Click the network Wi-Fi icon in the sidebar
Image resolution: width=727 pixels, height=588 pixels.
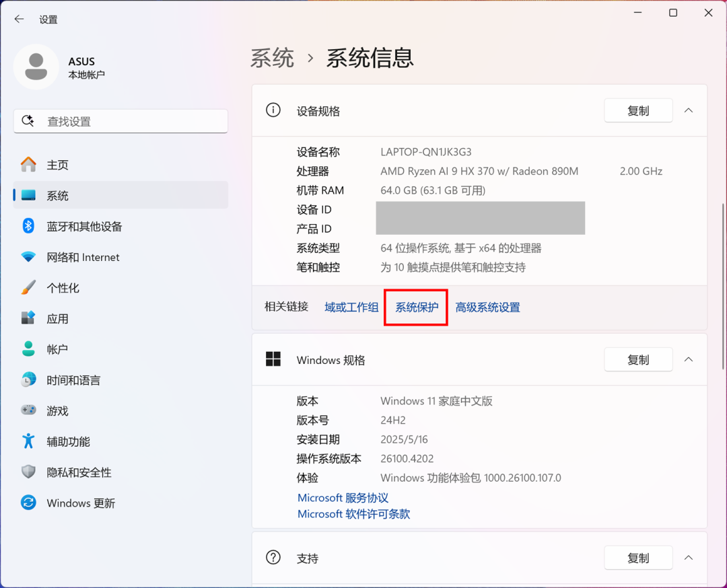pos(28,257)
